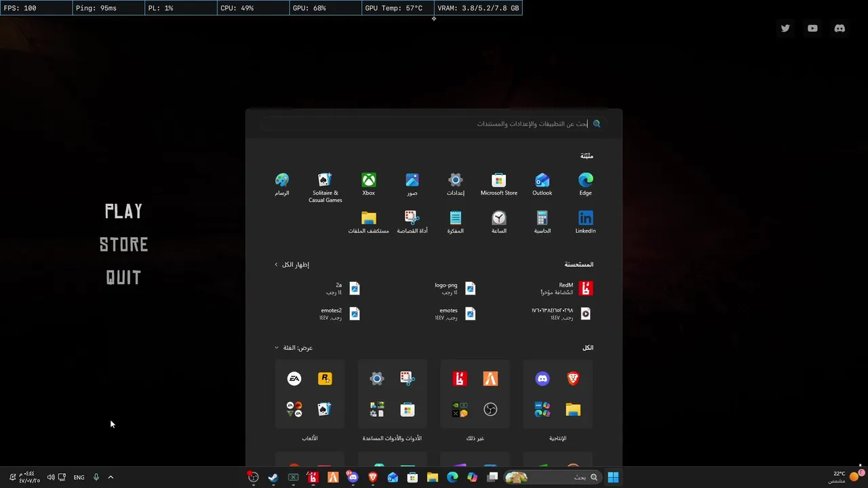
Task: Open the taskbar date and time
Action: [30, 477]
